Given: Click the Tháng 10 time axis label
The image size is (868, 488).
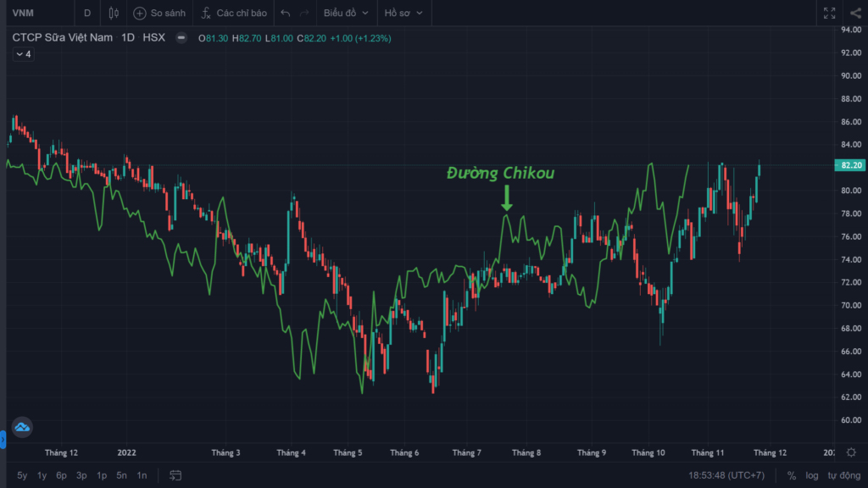Looking at the screenshot, I should point(648,452).
